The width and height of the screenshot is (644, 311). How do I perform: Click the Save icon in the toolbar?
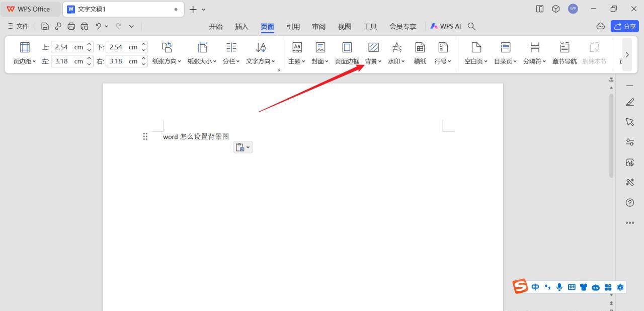pos(45,26)
